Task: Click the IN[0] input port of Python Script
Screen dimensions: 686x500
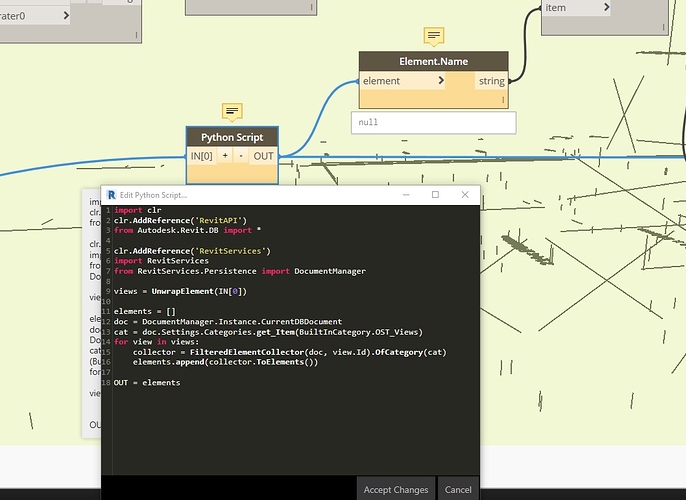Action: tap(201, 156)
